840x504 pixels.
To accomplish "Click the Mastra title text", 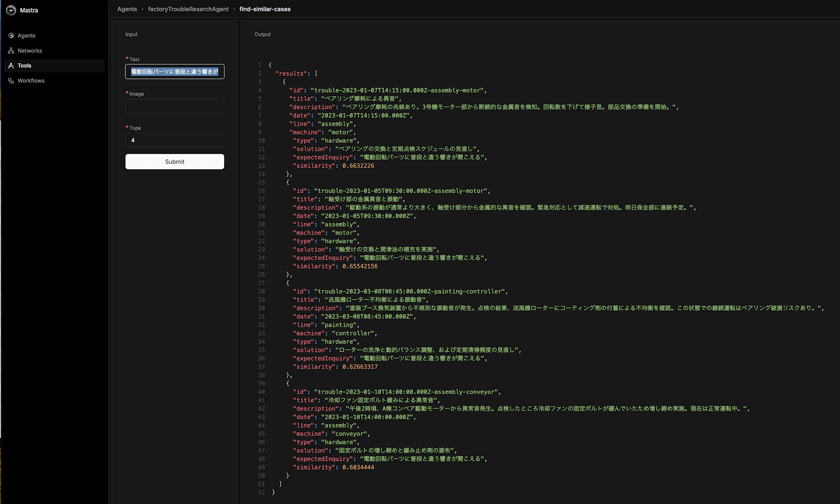I will pyautogui.click(x=29, y=10).
